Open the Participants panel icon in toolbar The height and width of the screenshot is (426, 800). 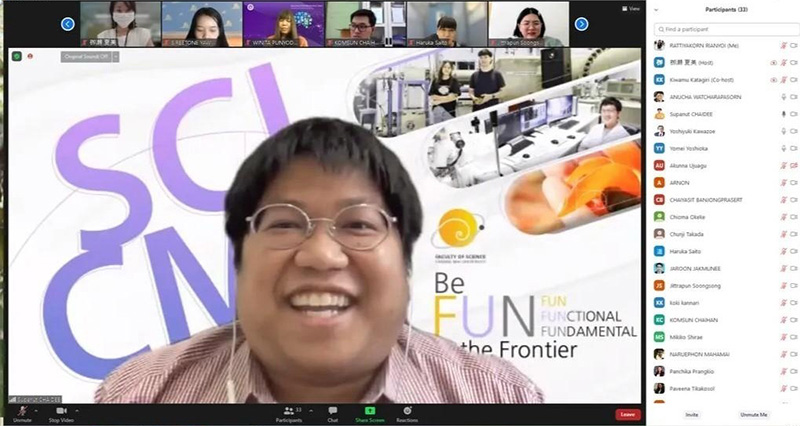tap(289, 411)
